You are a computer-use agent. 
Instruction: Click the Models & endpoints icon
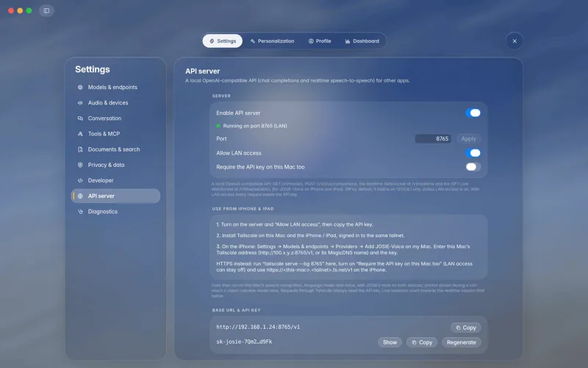pyautogui.click(x=80, y=87)
